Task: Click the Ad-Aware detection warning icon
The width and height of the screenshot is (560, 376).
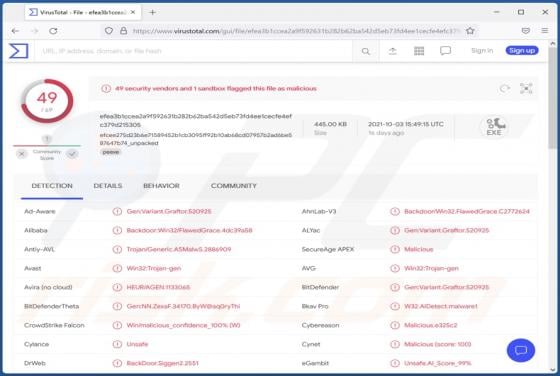Action: tap(117, 211)
